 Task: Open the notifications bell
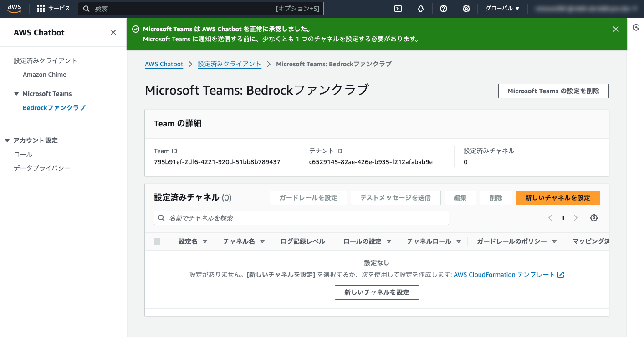[420, 9]
